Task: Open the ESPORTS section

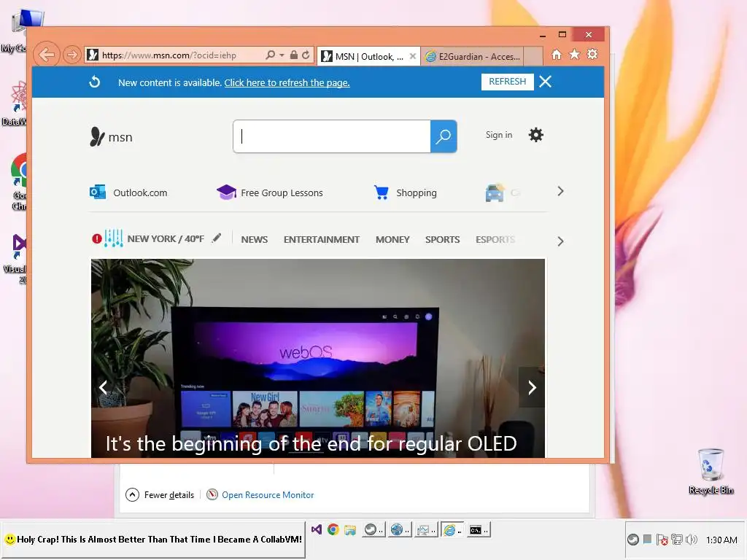Action: 495,239
